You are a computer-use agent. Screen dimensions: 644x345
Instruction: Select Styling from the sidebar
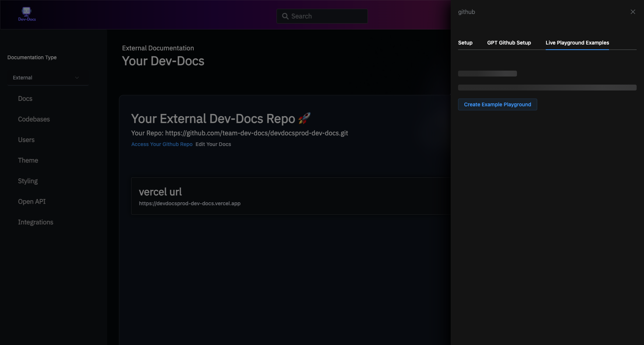point(28,181)
